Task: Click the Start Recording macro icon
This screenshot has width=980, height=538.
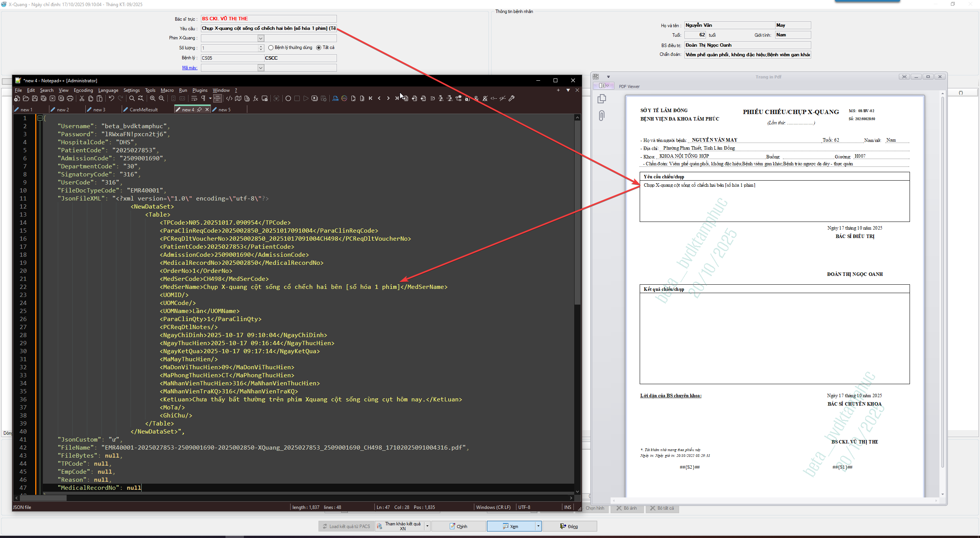Action: (x=288, y=98)
